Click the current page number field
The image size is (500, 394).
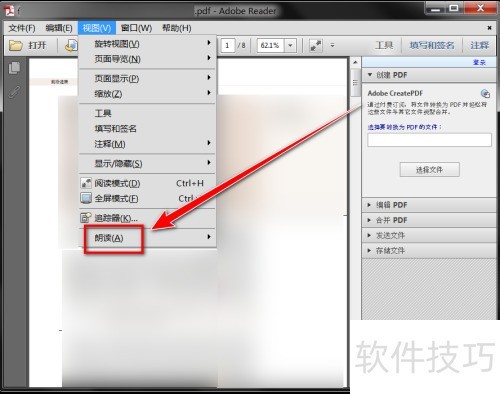228,45
